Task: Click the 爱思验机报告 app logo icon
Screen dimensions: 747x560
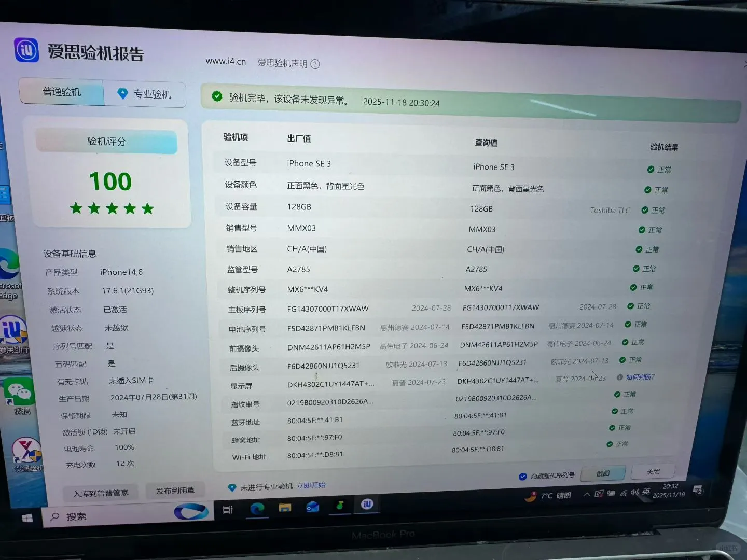Action: click(x=25, y=51)
